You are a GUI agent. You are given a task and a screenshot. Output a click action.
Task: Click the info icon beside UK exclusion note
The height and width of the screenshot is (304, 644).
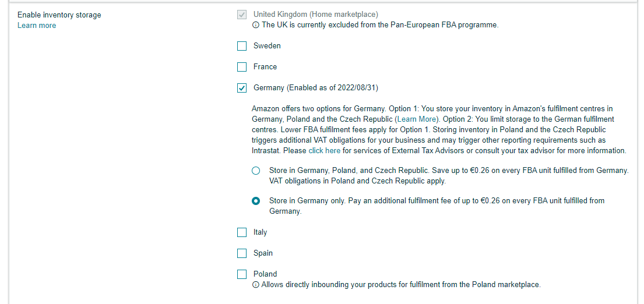256,25
